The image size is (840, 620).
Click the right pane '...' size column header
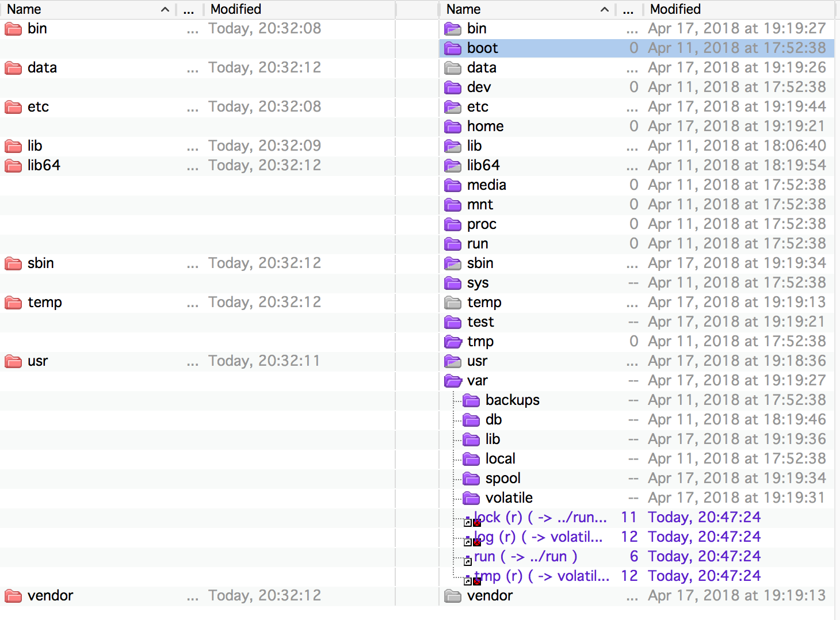[x=629, y=9]
